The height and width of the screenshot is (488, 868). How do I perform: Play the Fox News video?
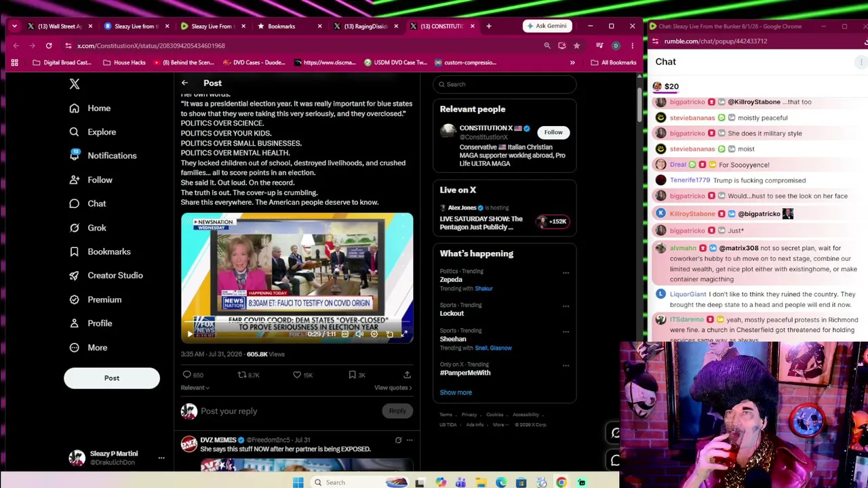click(x=190, y=334)
